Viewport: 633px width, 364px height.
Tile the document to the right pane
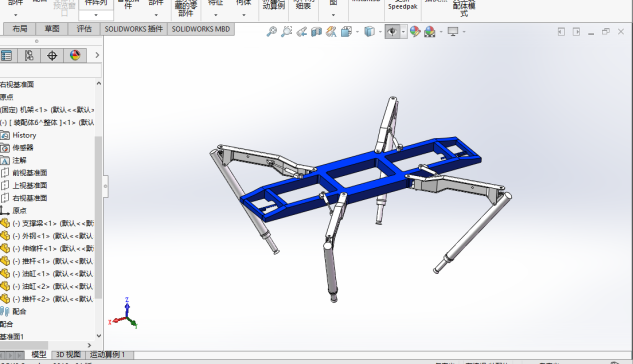576,31
